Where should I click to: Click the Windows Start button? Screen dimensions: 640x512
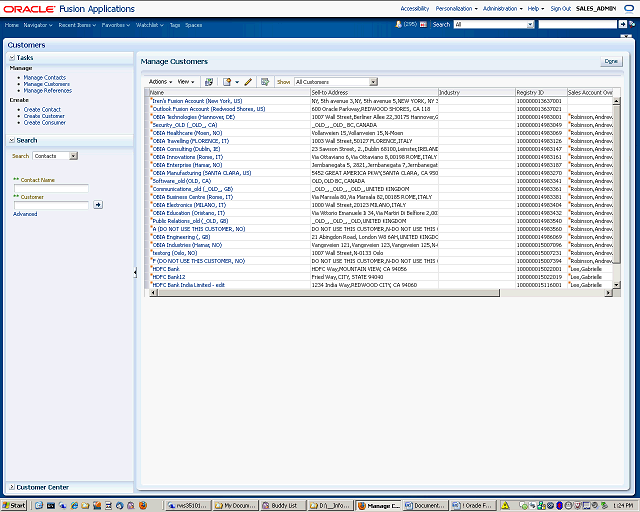14,506
